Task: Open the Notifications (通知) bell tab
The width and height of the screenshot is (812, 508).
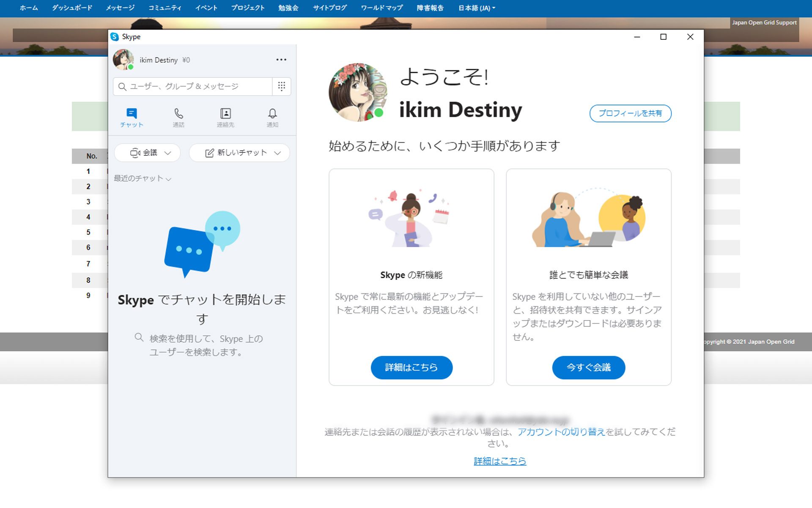Action: click(x=272, y=118)
